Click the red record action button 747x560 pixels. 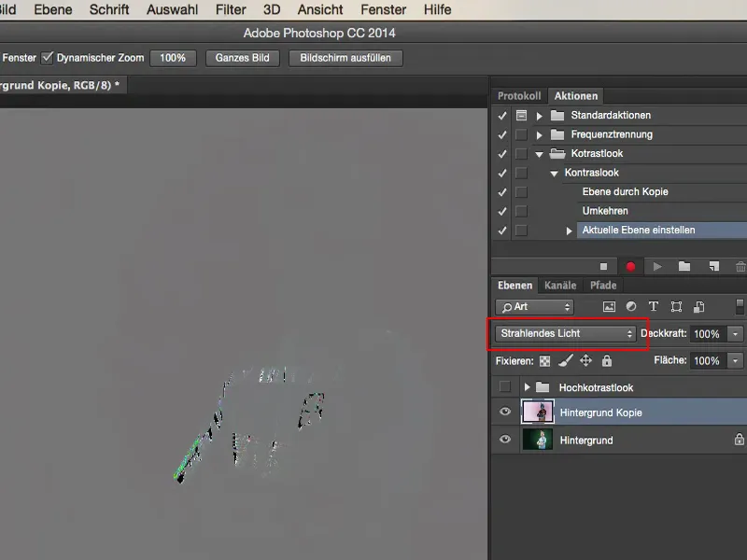pos(631,267)
